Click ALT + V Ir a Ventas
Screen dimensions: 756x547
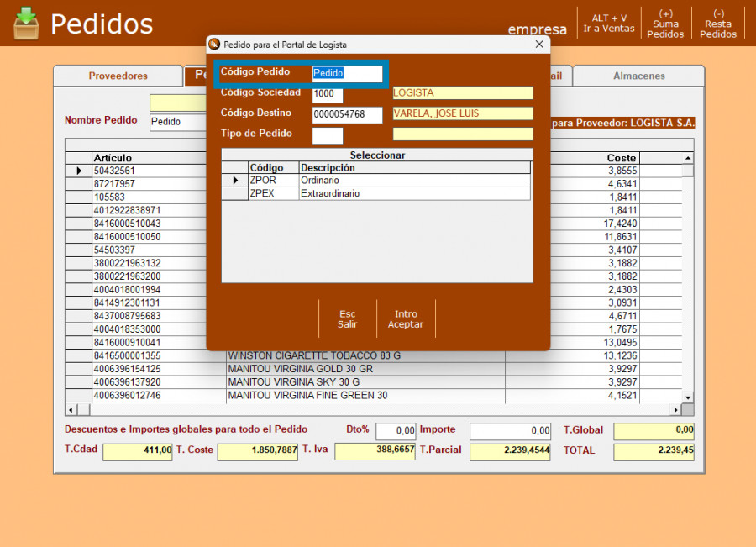point(609,24)
